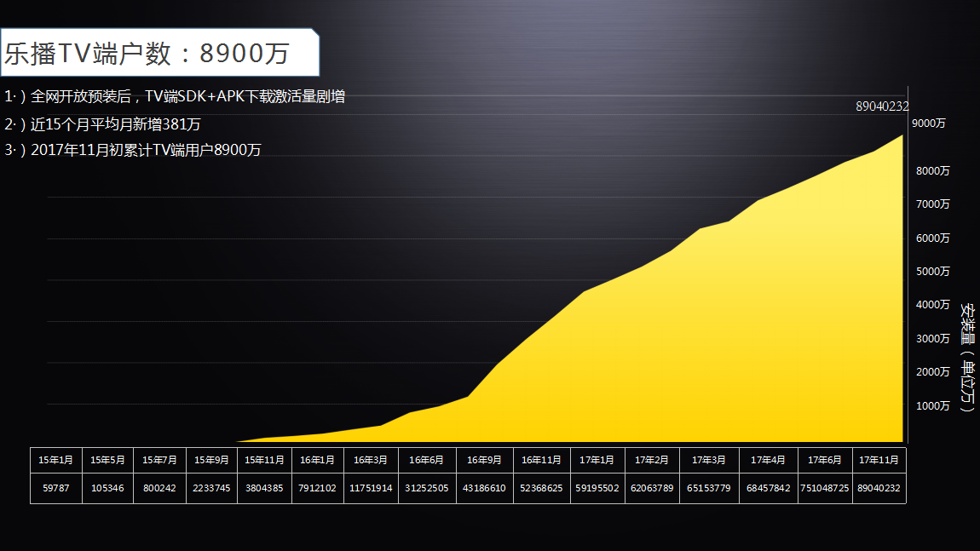The image size is (980, 551).
Task: Select the bullet 近15个月平均月新增381万
Action: (103, 124)
